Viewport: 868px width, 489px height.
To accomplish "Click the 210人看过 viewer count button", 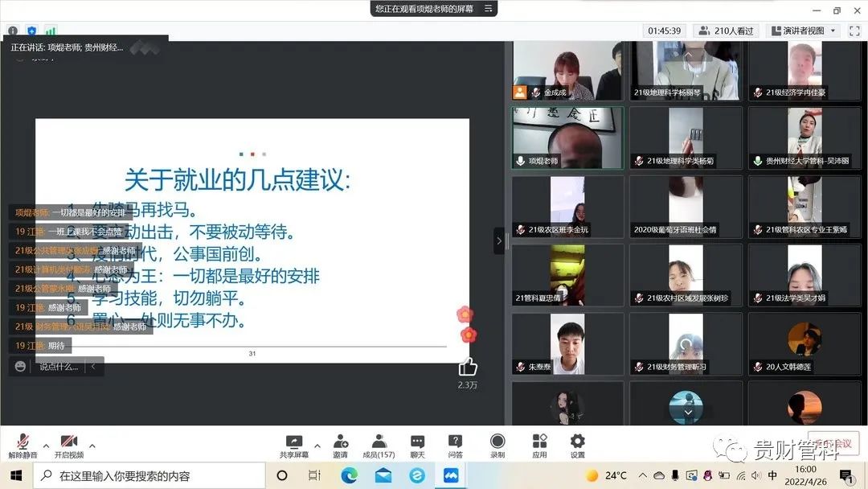I will tap(727, 31).
